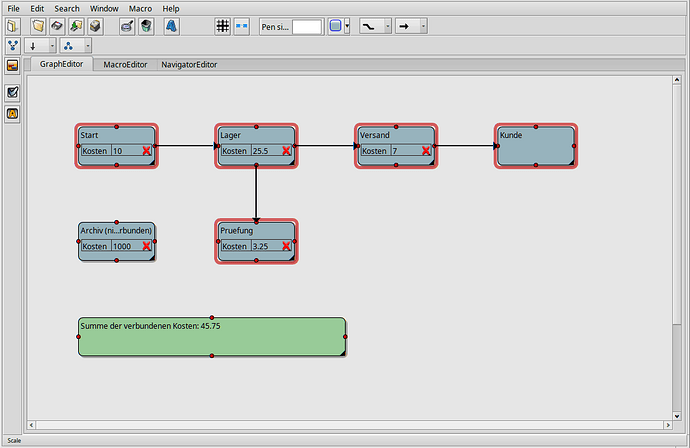Click the edge from Start to Lager
The image size is (690, 448).
185,146
